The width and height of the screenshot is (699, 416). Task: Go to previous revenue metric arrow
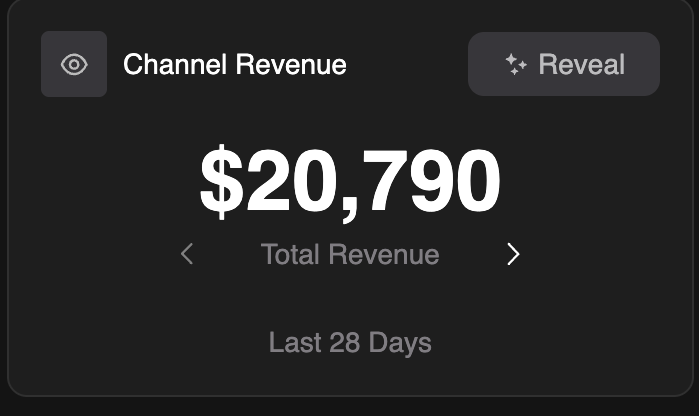pos(187,254)
